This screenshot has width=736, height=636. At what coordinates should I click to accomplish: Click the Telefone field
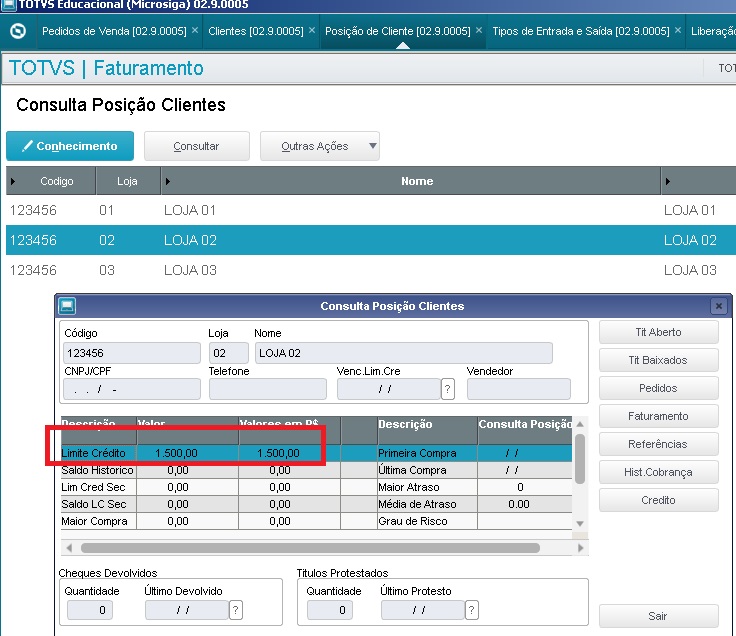click(268, 389)
